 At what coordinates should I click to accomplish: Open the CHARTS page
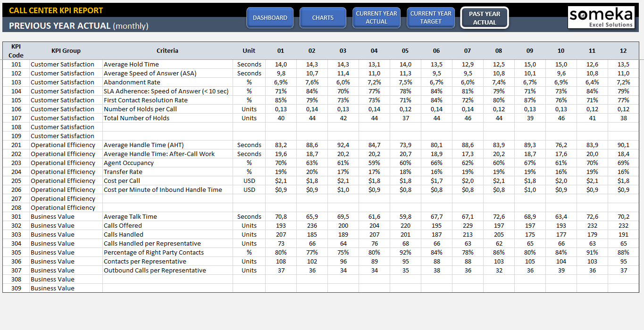[323, 17]
